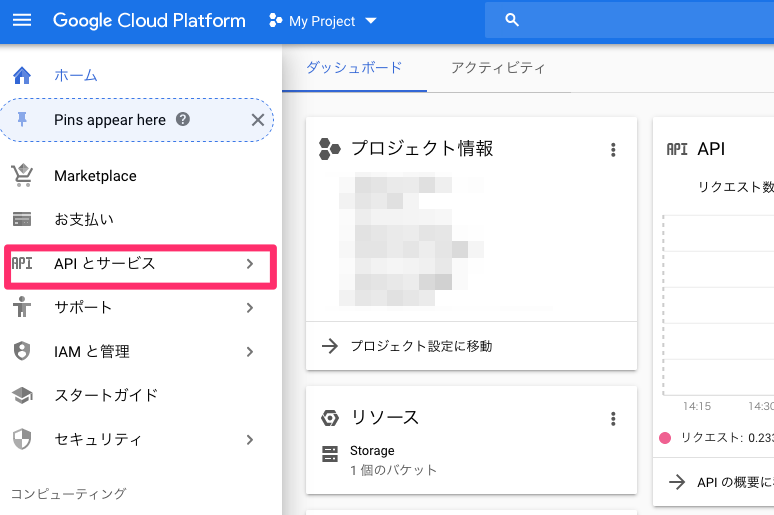
Task: Click the リソース card hexagon icon
Action: coord(330,418)
